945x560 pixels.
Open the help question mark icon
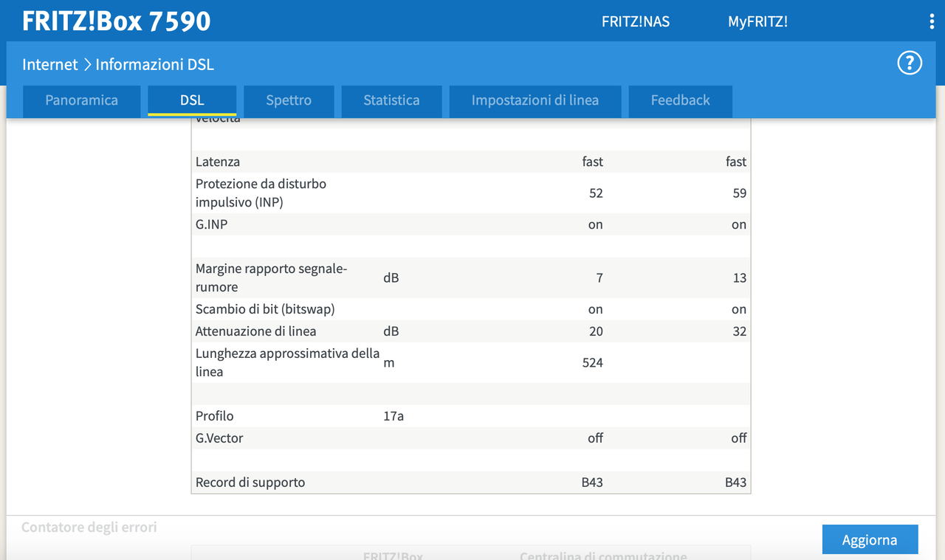click(x=910, y=63)
